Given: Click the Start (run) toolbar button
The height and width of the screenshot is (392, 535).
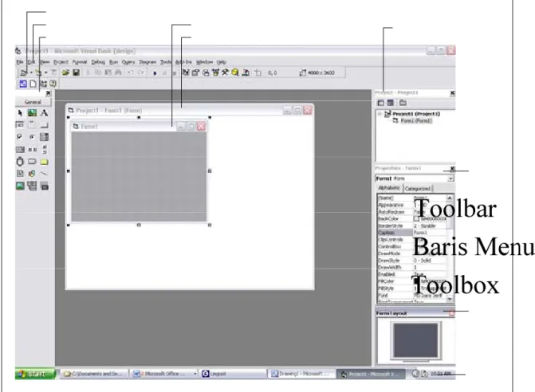Looking at the screenshot, I should coord(155,73).
